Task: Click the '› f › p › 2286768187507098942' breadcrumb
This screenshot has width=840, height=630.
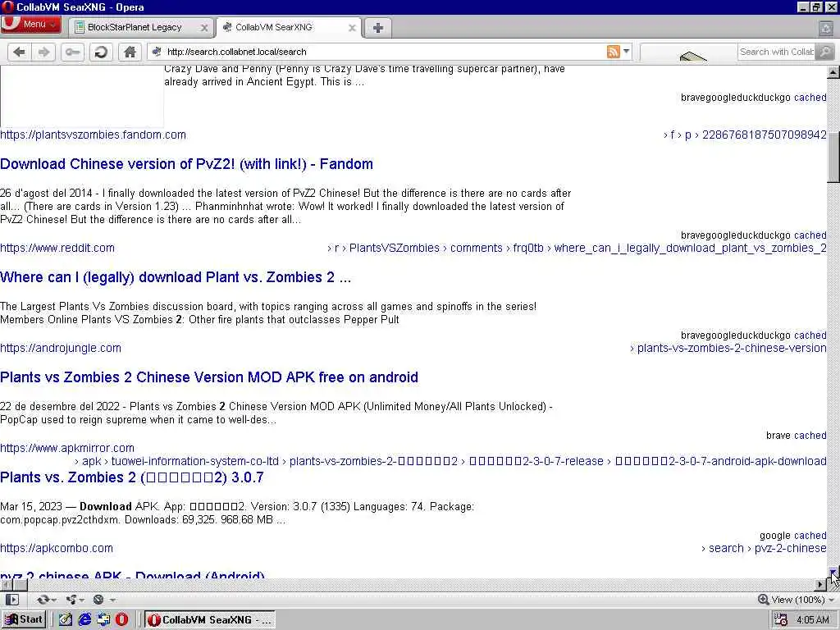Action: click(745, 135)
